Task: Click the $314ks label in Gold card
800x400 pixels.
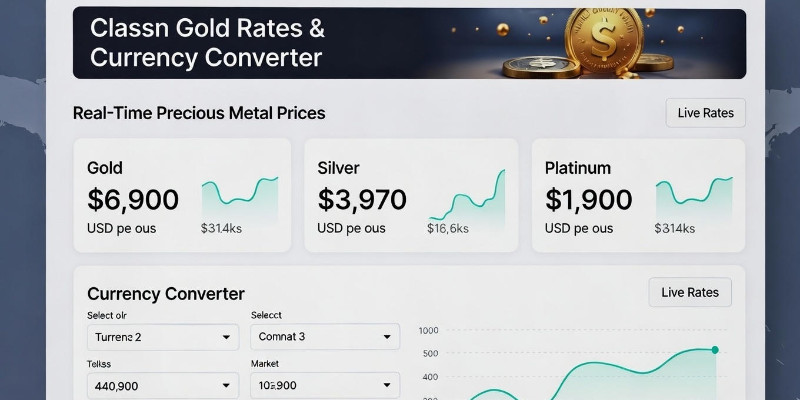Action: click(221, 229)
